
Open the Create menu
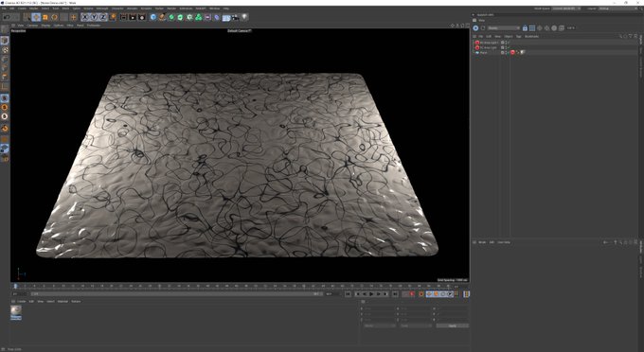click(x=22, y=9)
